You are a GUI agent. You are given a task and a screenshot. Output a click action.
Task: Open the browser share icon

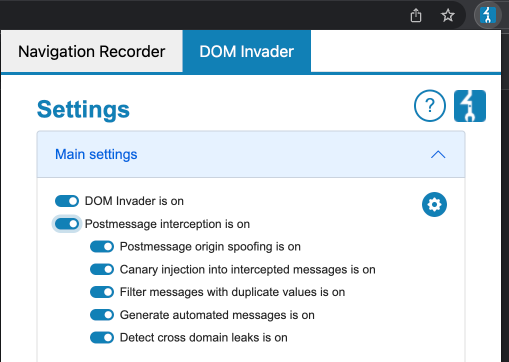[x=416, y=16]
